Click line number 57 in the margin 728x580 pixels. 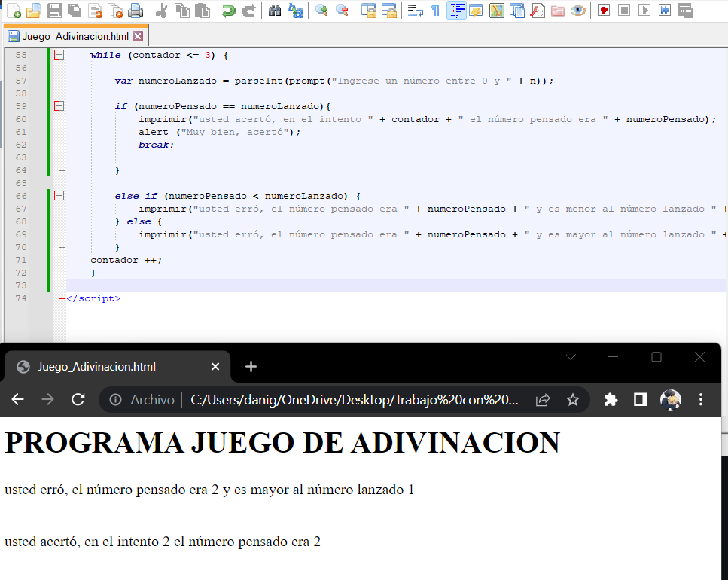pos(21,81)
